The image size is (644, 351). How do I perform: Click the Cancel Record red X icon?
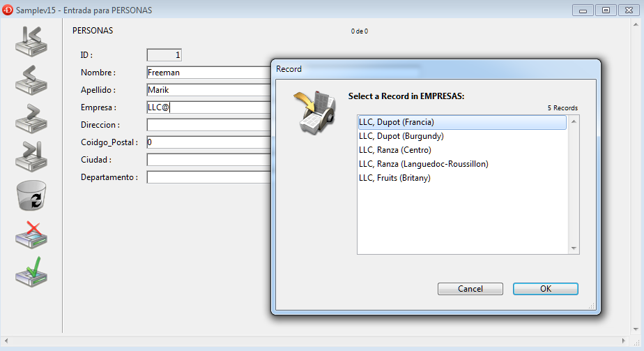(x=31, y=234)
